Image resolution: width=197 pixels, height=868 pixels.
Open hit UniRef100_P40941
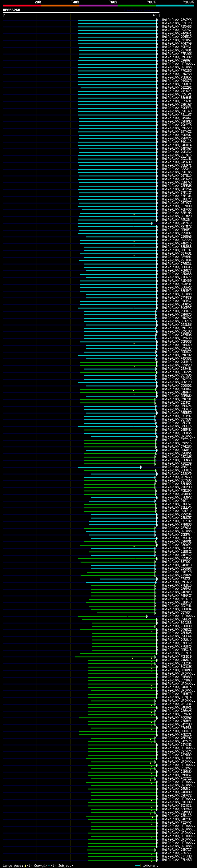click(177, 33)
